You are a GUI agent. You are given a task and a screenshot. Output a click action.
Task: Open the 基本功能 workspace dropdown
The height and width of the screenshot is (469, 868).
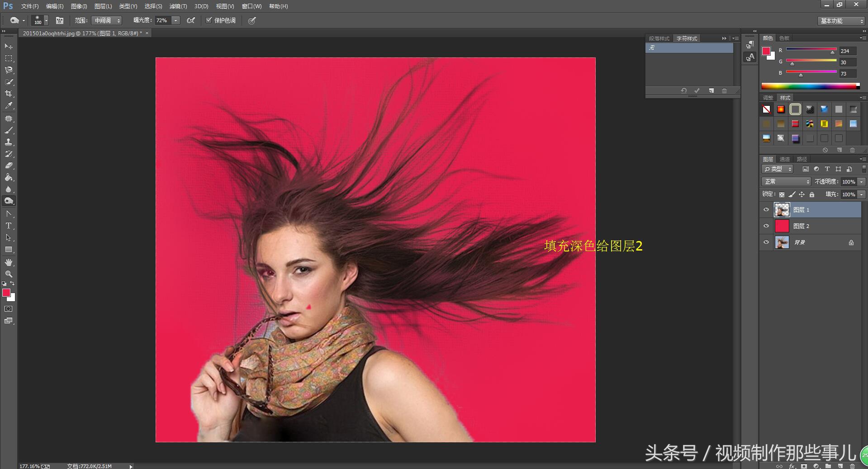click(841, 21)
